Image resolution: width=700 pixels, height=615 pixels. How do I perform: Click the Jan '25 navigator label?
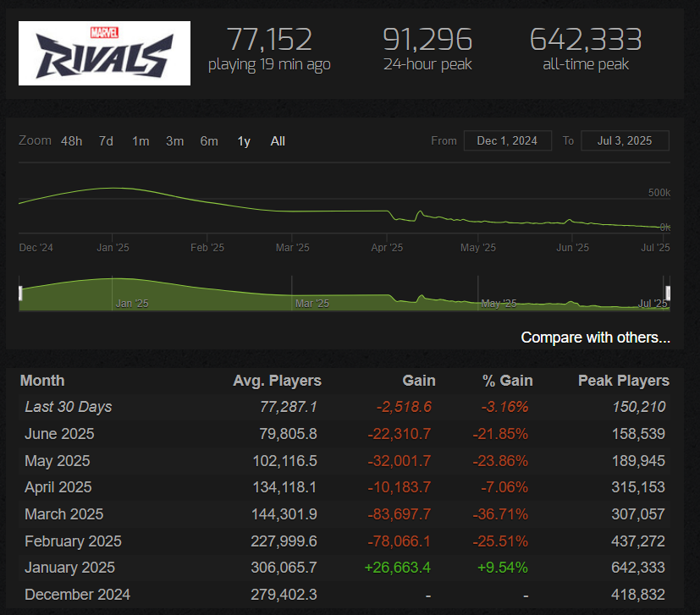point(132,304)
